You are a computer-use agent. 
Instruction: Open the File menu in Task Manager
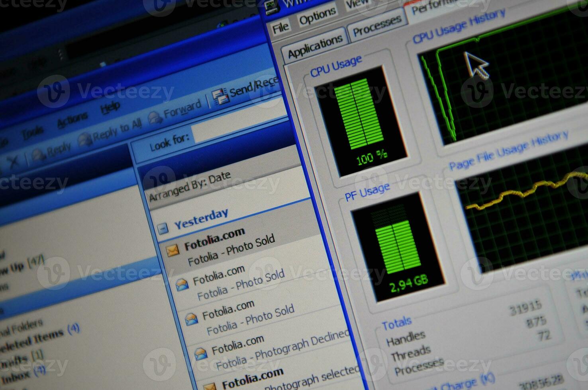point(280,27)
